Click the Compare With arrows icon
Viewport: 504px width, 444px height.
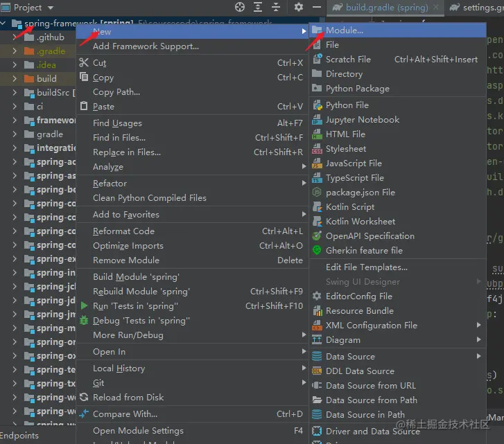pos(84,414)
